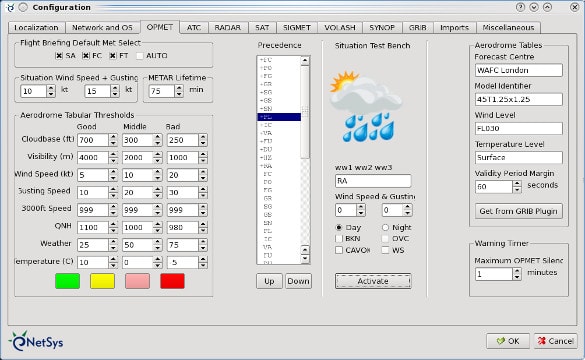Click the help question mark title bar icon
The height and width of the screenshot is (360, 585).
(520, 7)
